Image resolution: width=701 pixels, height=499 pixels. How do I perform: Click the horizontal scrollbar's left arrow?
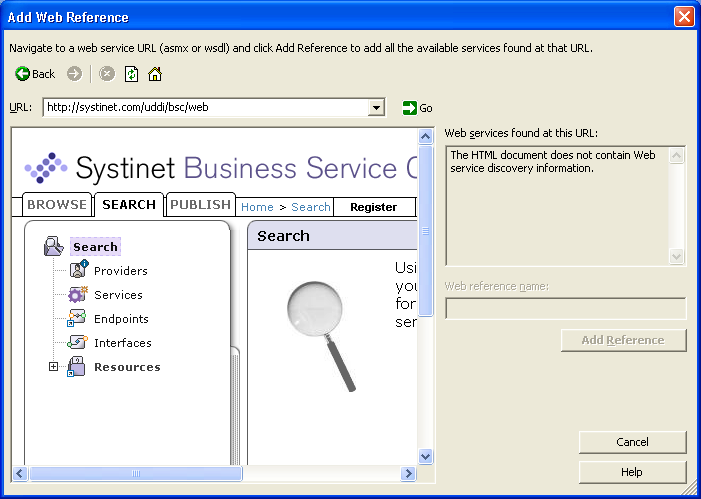click(20, 474)
